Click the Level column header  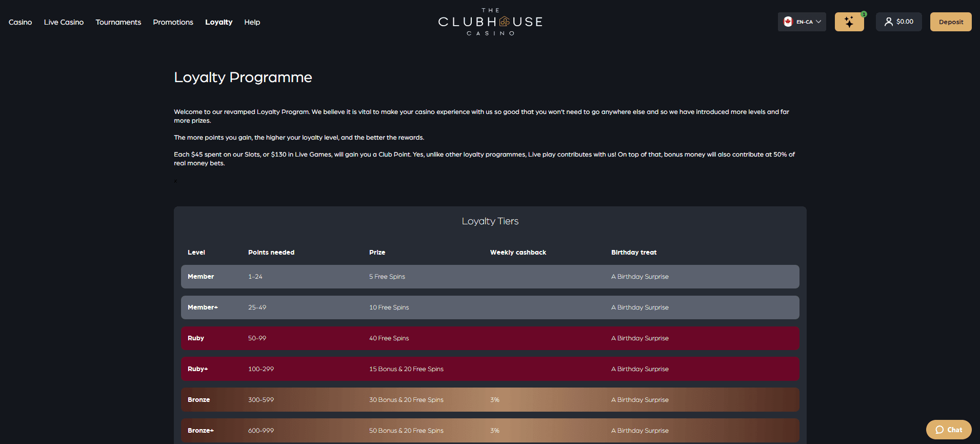pos(196,252)
